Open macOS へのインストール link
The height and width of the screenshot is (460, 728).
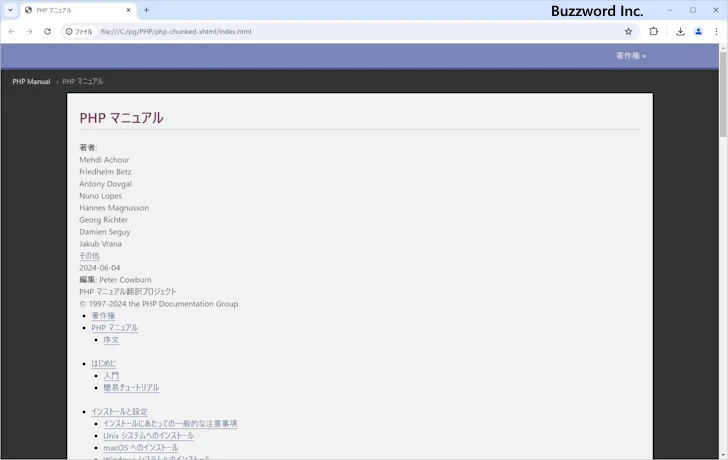[x=141, y=448]
